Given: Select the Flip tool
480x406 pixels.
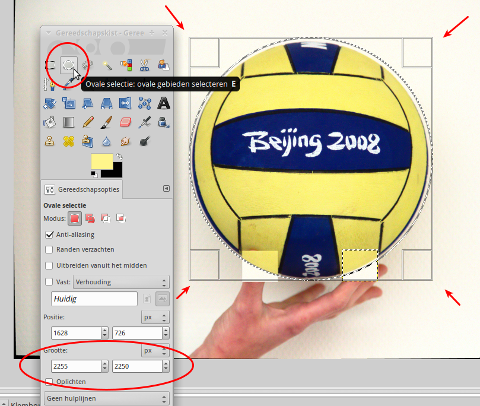Looking at the screenshot, I should (125, 103).
